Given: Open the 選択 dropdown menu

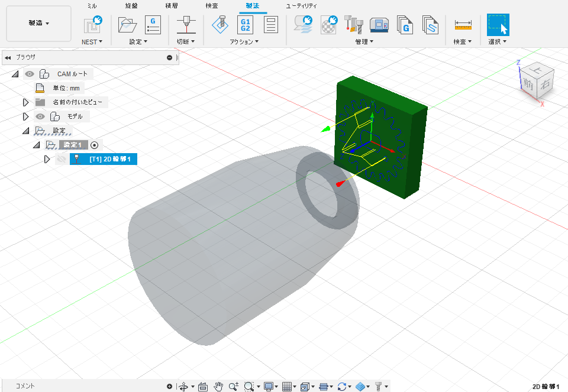Looking at the screenshot, I should pos(498,42).
